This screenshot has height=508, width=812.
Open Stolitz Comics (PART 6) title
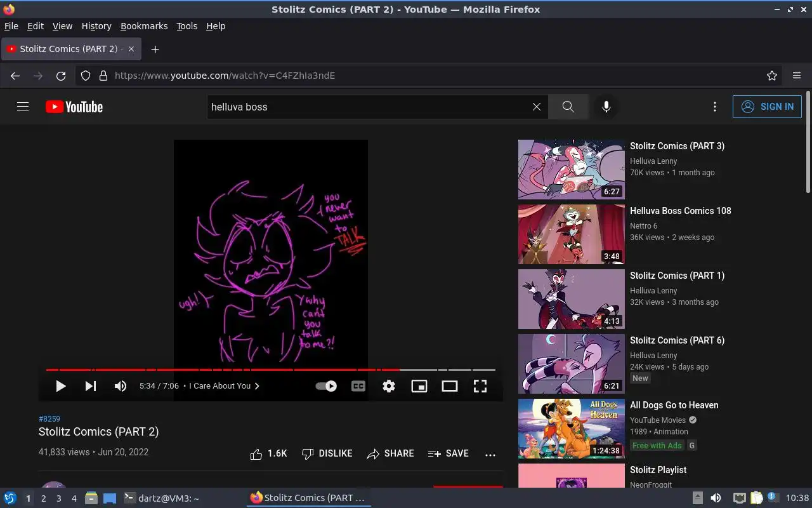[677, 340]
